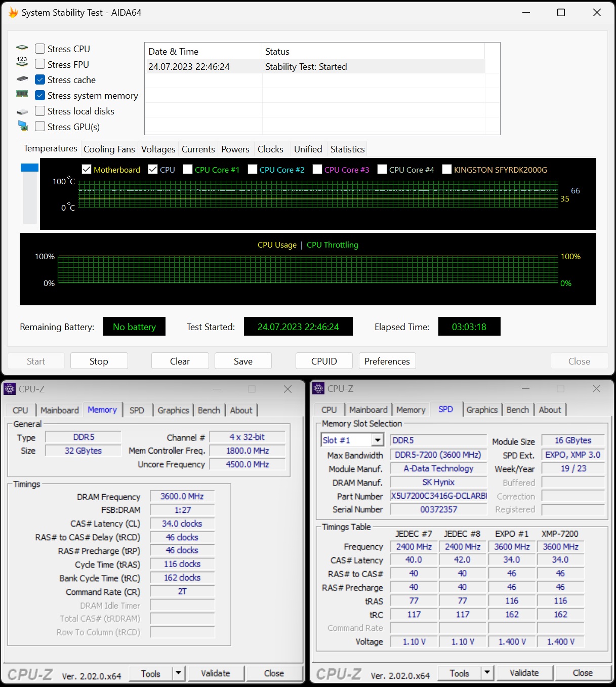The image size is (616, 687).
Task: Show CPU Core #1 temperature on graph
Action: pyautogui.click(x=187, y=169)
